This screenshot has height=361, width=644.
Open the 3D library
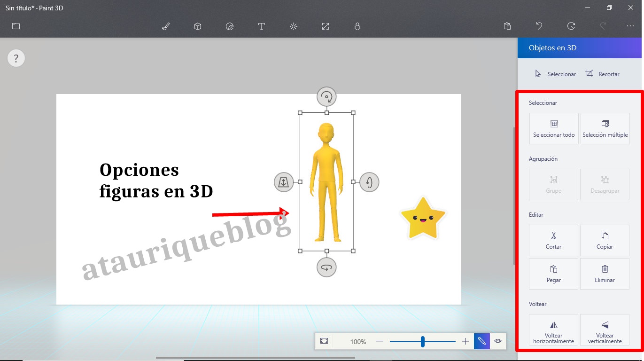pyautogui.click(x=357, y=26)
